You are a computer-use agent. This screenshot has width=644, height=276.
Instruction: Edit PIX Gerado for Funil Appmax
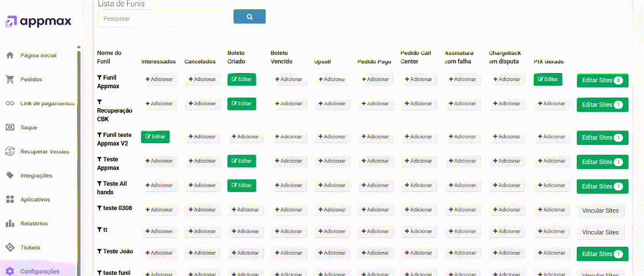point(547,79)
